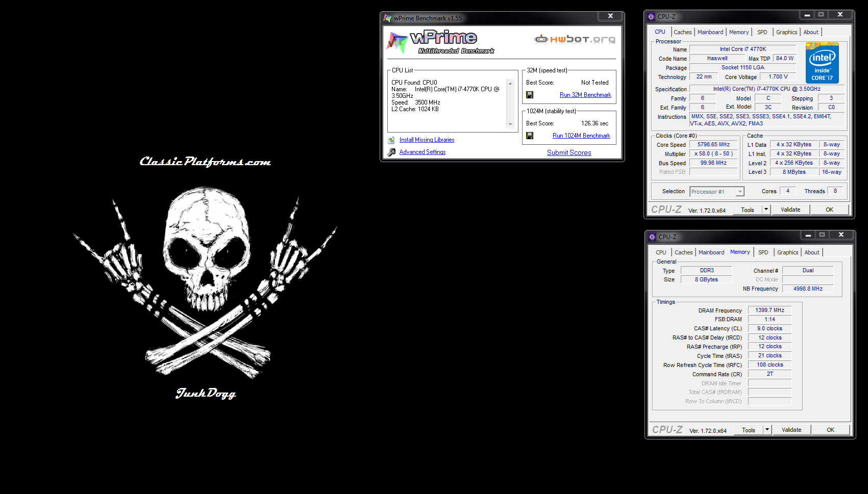Click Validate in upper CPU-Z window
This screenshot has height=494, width=868.
click(x=790, y=210)
